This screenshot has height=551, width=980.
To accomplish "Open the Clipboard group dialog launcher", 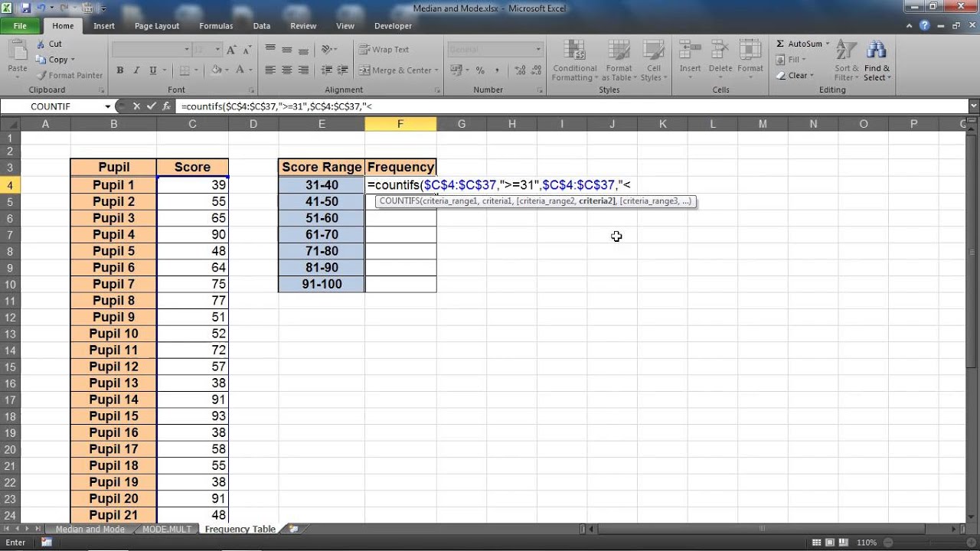I will coord(100,90).
